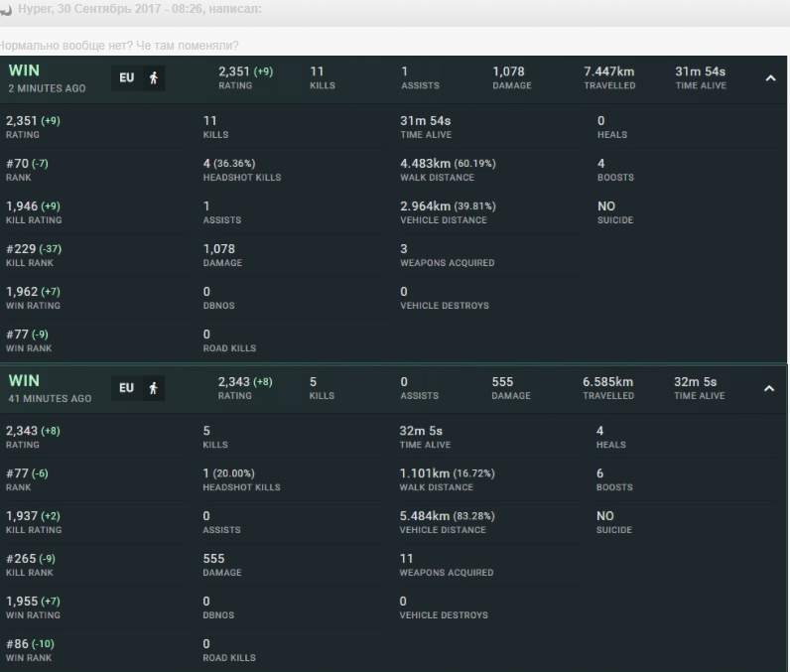Viewport: 790px width, 672px height.
Task: Click first match SUICIDE label
Action: click(615, 220)
